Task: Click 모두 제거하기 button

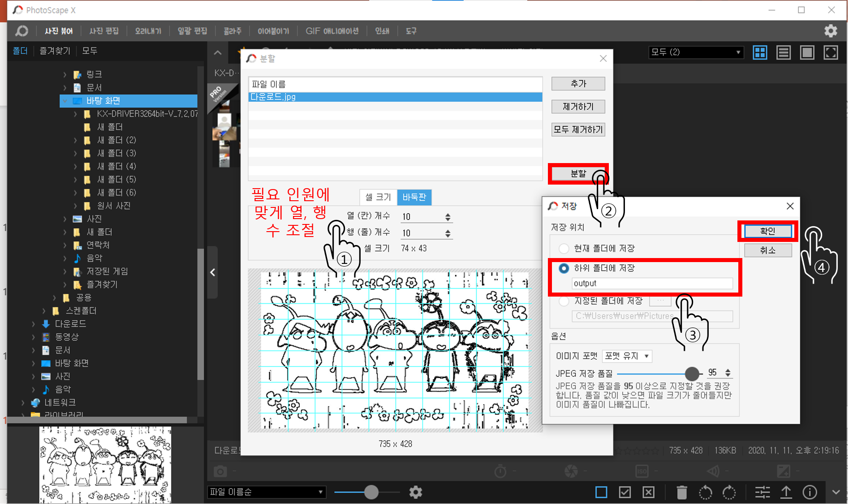Action: (x=578, y=129)
